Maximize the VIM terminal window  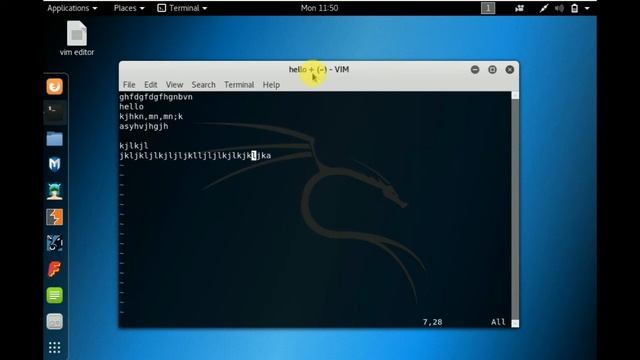point(492,69)
